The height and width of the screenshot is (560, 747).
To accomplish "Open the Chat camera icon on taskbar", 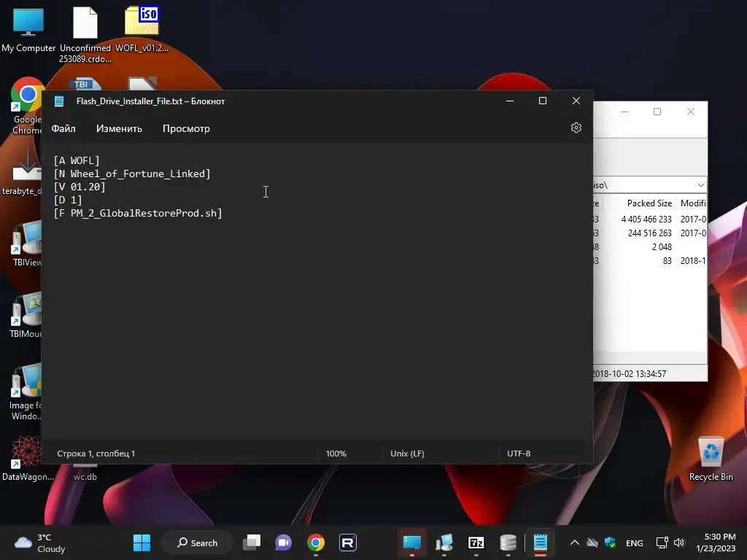I will click(284, 542).
